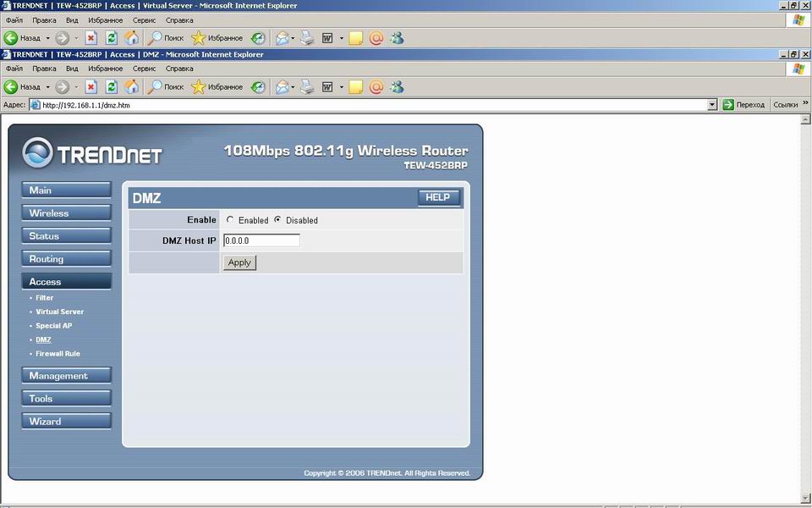Open the Filter submenu link
This screenshot has width=812, height=508.
click(x=45, y=297)
